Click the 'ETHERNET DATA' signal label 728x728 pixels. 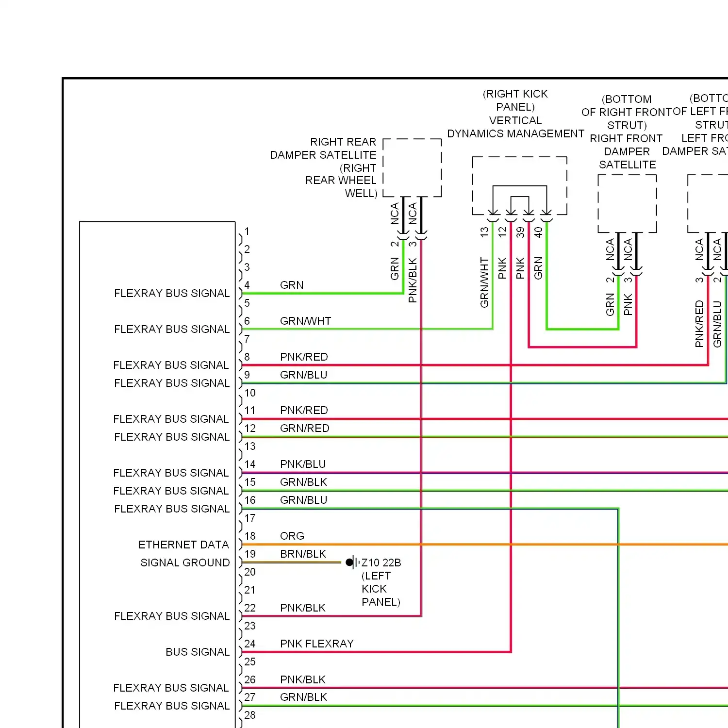(x=183, y=545)
